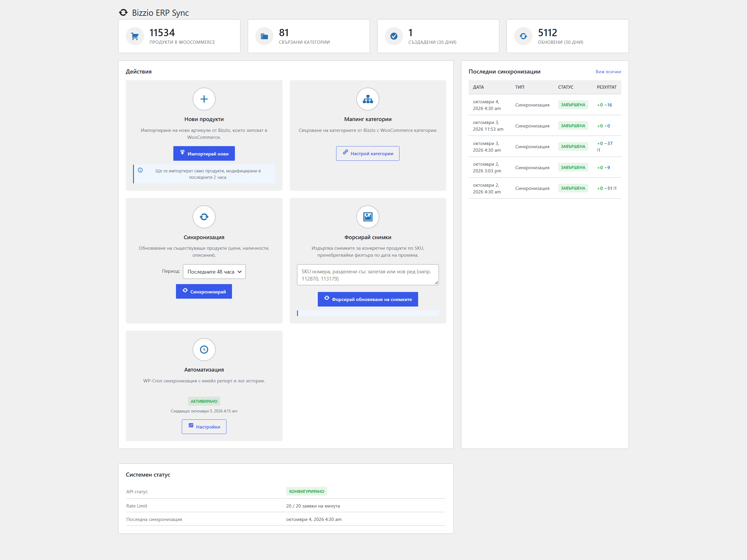Click the image icon above Форсирай снимки
The width and height of the screenshot is (747, 560).
[368, 217]
